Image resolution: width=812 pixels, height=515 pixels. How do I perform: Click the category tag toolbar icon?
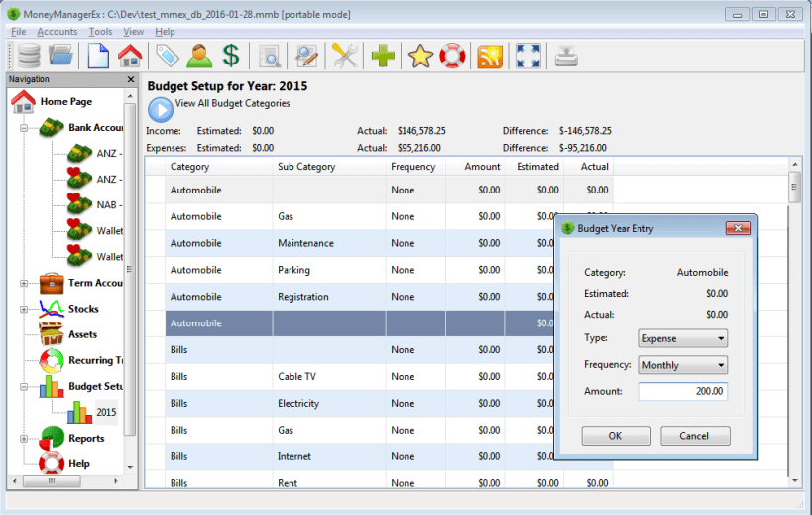(167, 56)
